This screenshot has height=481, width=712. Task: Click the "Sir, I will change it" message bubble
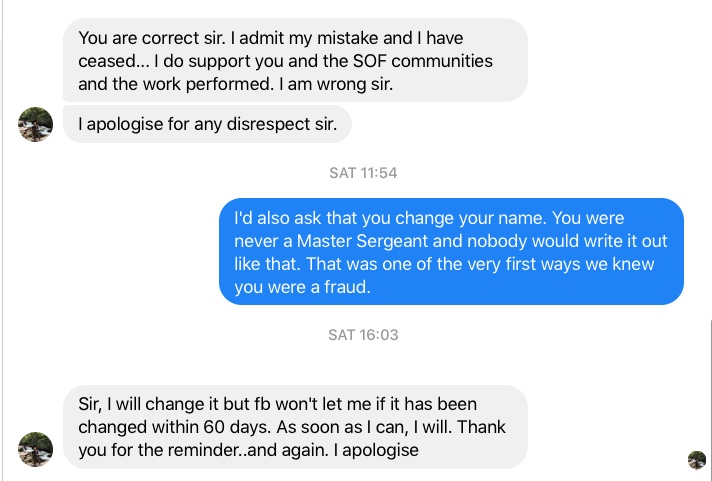(x=294, y=427)
